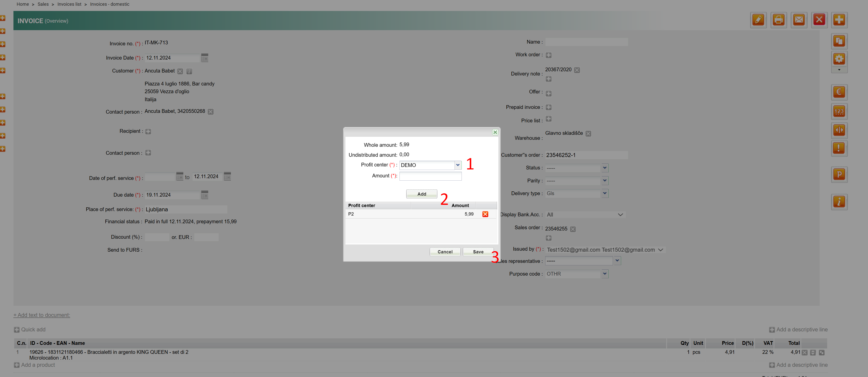The width and height of the screenshot is (868, 377).
Task: Expand the Delivery type dropdown
Action: point(604,194)
